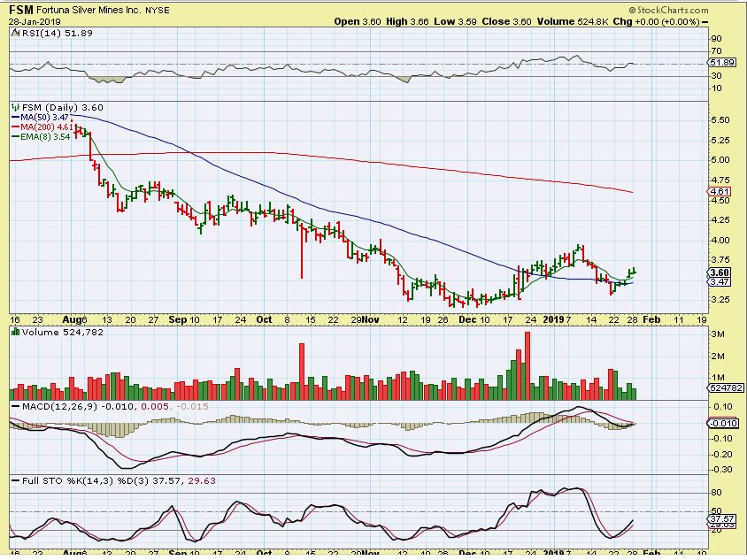
Task: Click the Open 3.60 value in header
Action: point(358,21)
